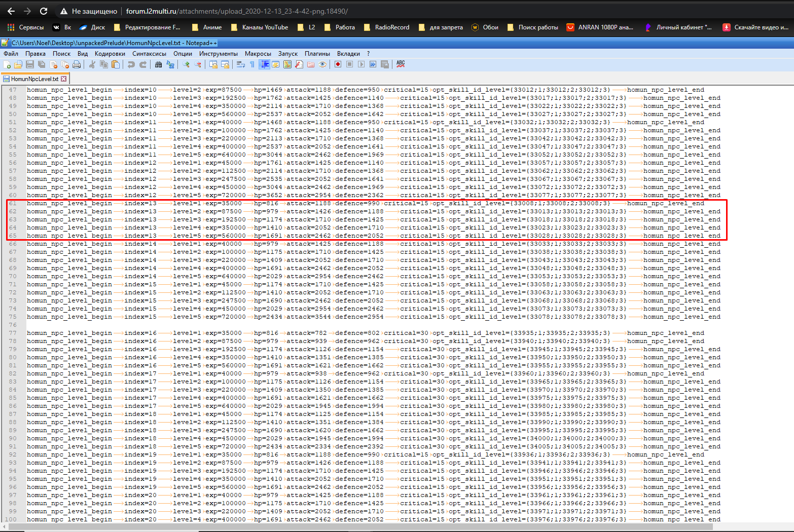Screen dimensions: 794x532
Task: Click the Zoom In magnifier icon
Action: point(186,64)
